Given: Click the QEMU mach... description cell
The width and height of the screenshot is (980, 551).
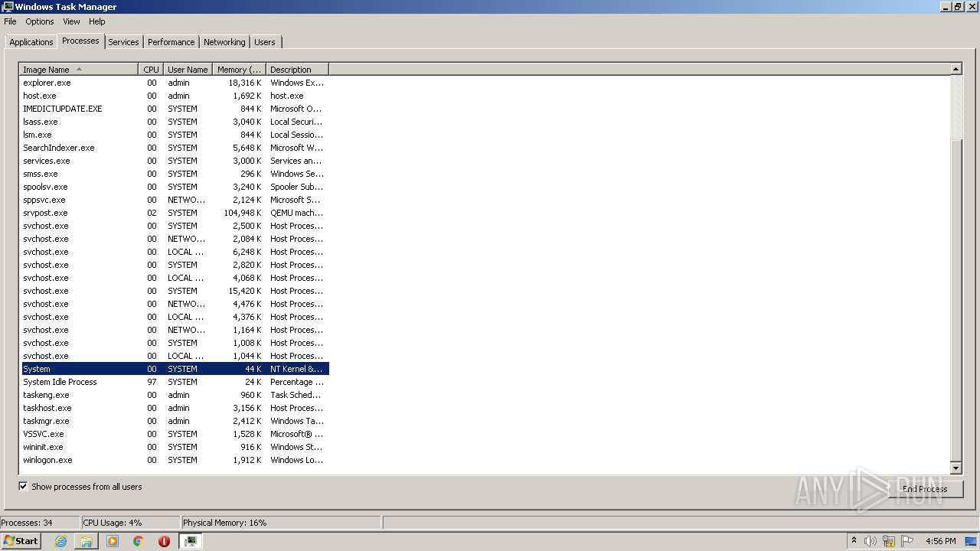Looking at the screenshot, I should click(296, 213).
